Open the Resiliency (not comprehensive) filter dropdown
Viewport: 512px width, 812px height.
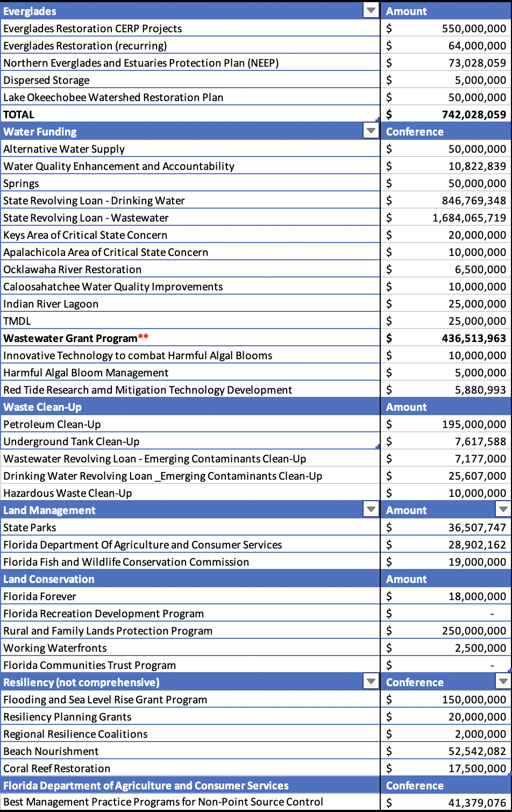coord(371,682)
